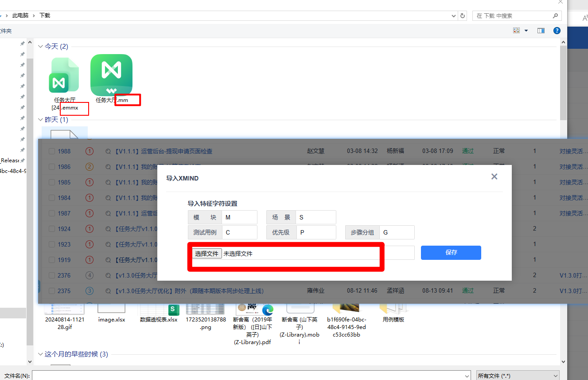Open the V1.3.0打 link in row 2375
The height and width of the screenshot is (380, 588).
(x=573, y=291)
